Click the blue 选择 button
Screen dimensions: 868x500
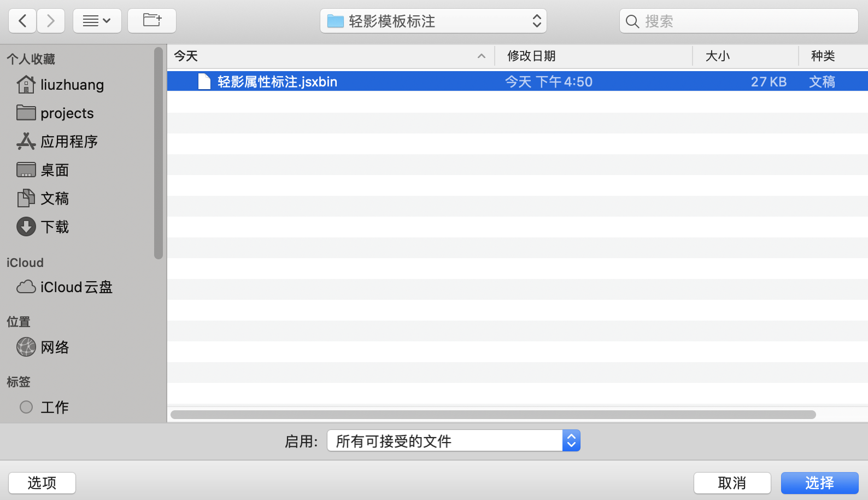tap(819, 483)
